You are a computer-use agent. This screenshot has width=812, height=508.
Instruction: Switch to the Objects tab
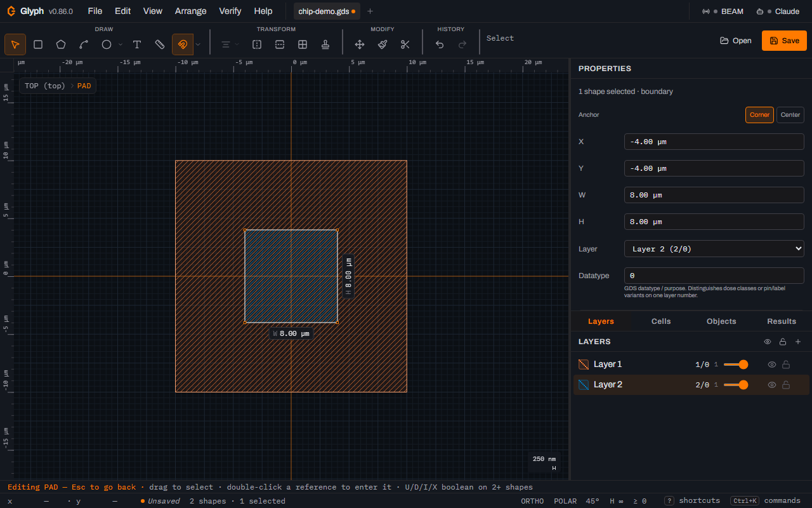pos(721,321)
